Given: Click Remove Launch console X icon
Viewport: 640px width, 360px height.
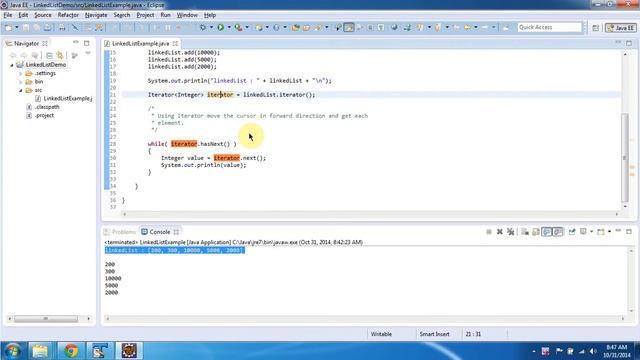Looking at the screenshot, I should pos(500,232).
